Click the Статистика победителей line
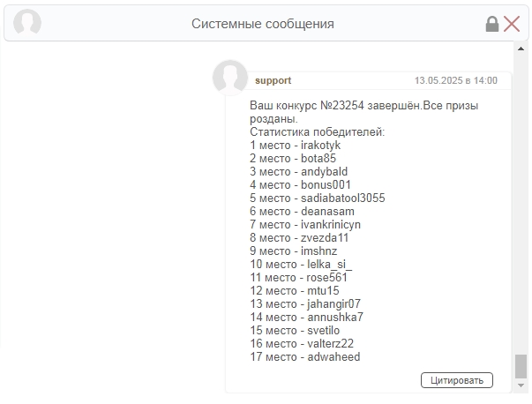Image resolution: width=532 pixels, height=404 pixels. [x=317, y=132]
